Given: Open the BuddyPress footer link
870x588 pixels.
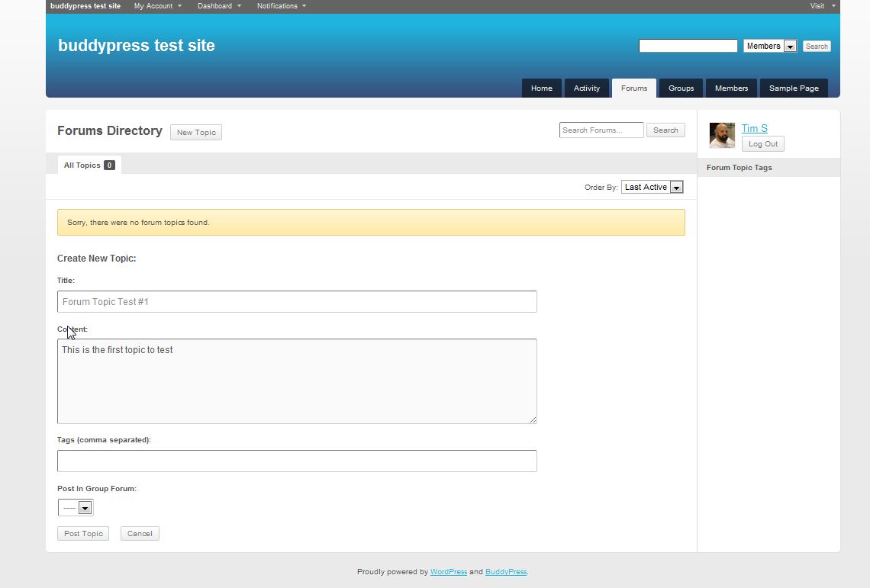Looking at the screenshot, I should [x=505, y=572].
